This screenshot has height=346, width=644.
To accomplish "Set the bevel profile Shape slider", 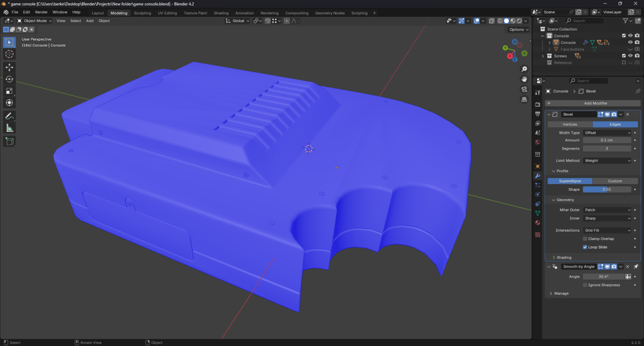I will click(x=607, y=189).
